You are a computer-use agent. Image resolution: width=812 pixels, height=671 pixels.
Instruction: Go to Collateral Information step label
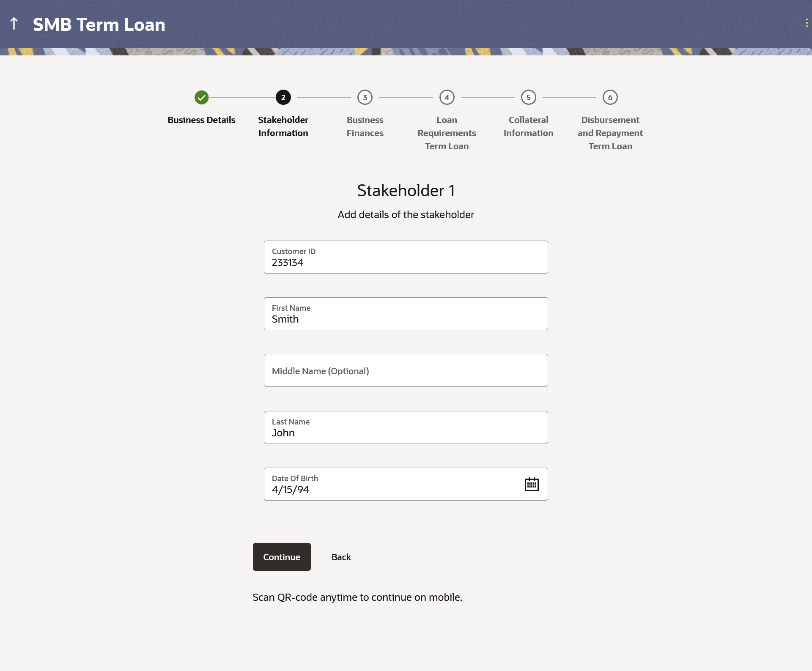[528, 126]
